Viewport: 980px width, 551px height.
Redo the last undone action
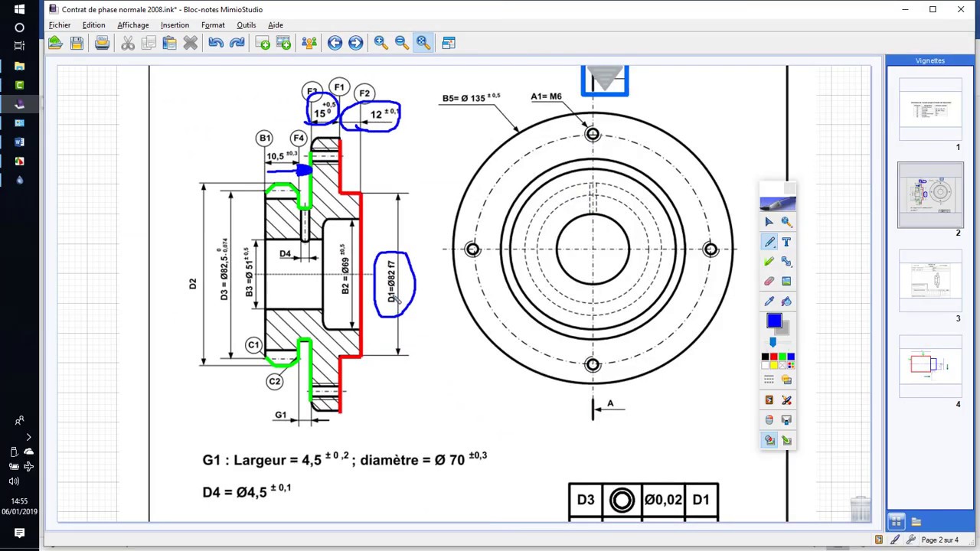(237, 43)
